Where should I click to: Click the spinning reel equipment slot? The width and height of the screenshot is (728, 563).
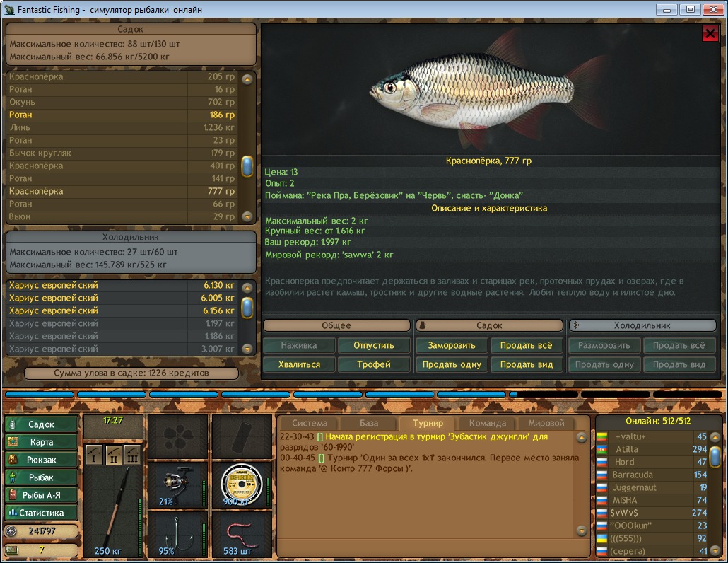[x=177, y=483]
